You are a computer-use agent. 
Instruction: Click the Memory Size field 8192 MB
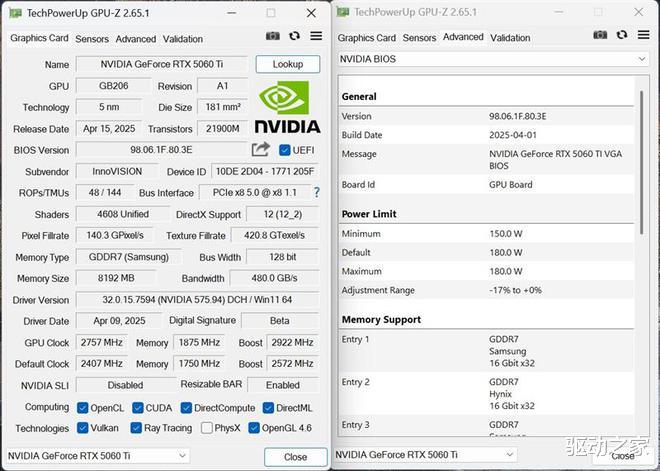[x=116, y=278]
